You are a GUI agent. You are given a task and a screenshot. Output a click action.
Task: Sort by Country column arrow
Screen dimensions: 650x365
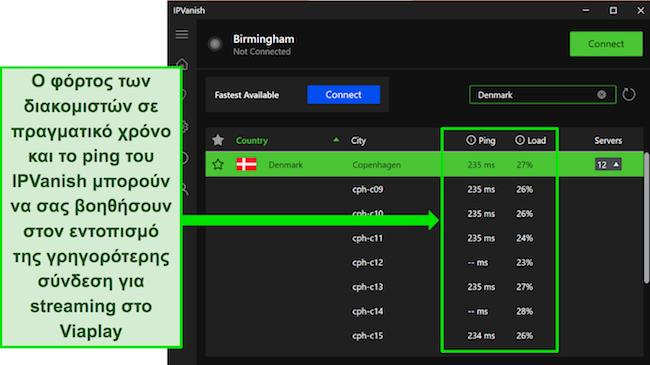tap(336, 140)
